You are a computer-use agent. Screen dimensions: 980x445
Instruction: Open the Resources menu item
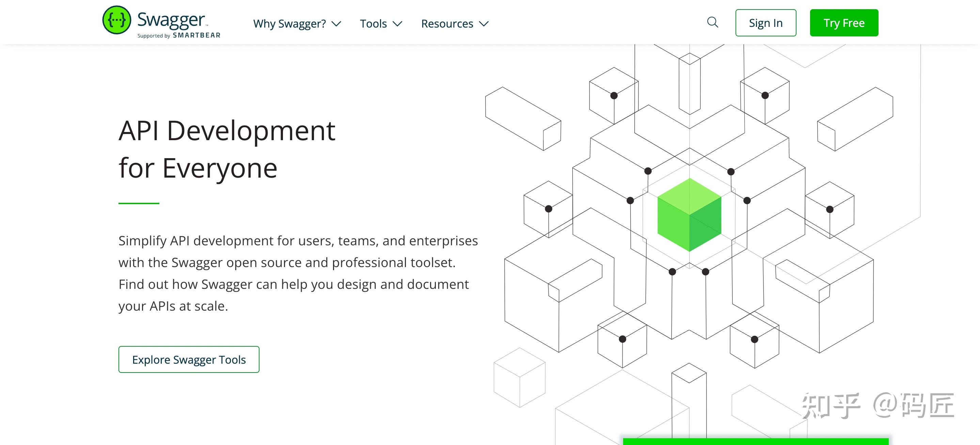click(447, 23)
